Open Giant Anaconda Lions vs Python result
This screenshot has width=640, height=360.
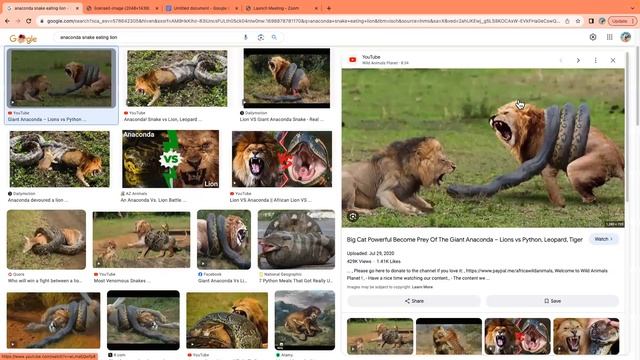point(61,85)
